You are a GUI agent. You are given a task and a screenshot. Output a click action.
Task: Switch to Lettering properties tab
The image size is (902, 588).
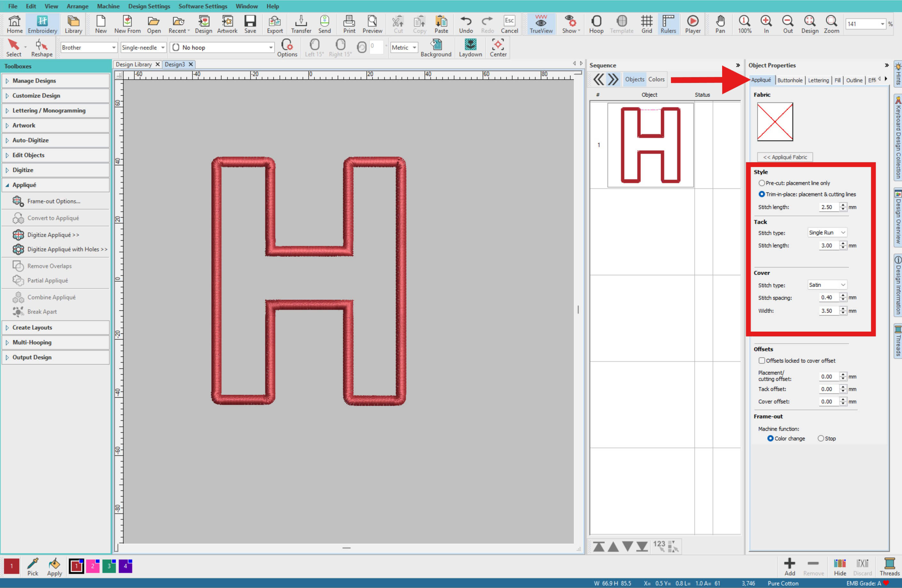click(x=818, y=80)
